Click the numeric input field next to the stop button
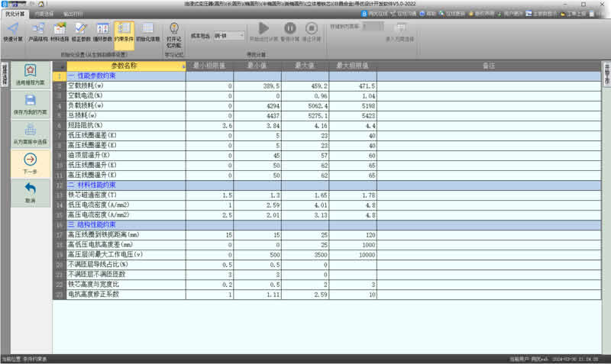Screen dimensions: 611x364 tap(373, 27)
